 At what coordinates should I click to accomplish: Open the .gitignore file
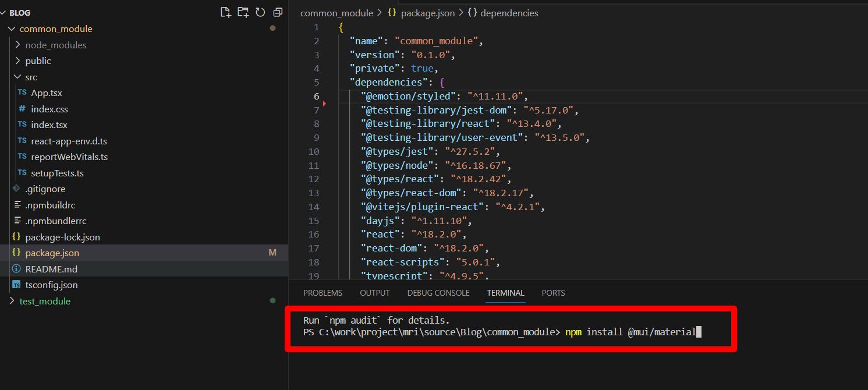tap(45, 189)
